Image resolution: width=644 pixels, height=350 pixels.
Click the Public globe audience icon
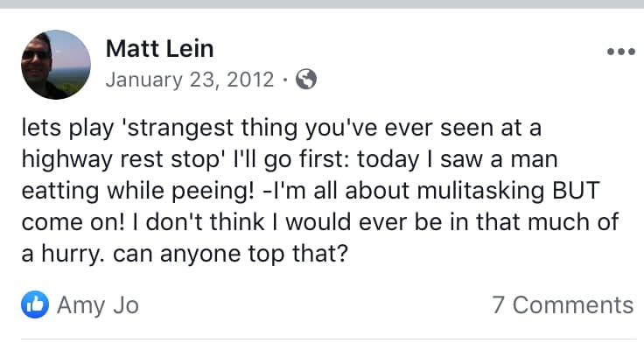(306, 79)
